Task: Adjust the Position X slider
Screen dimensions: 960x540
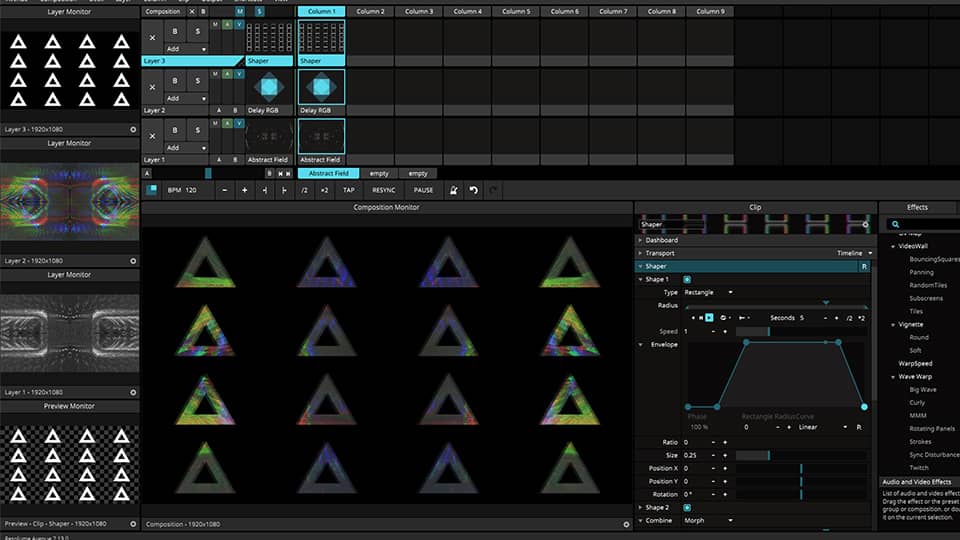Action: tap(801, 468)
